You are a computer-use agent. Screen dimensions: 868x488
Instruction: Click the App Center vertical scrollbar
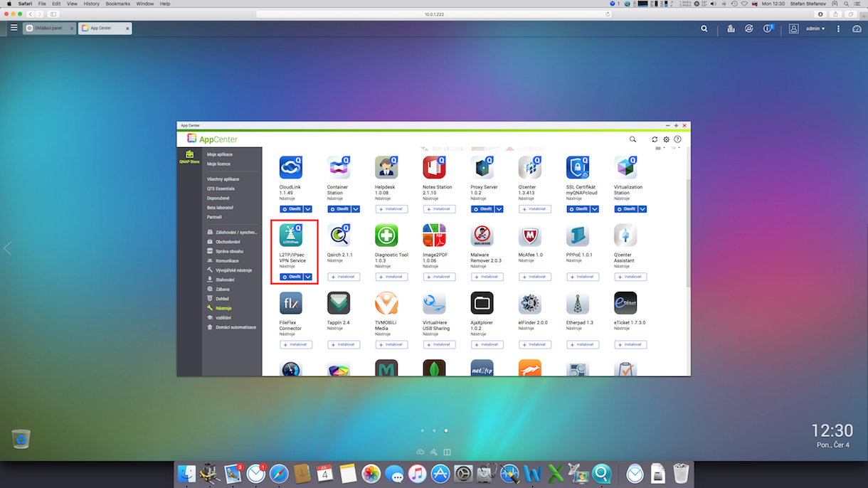pos(687,233)
